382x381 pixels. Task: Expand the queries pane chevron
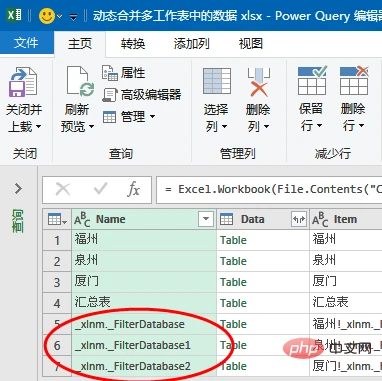(x=18, y=189)
